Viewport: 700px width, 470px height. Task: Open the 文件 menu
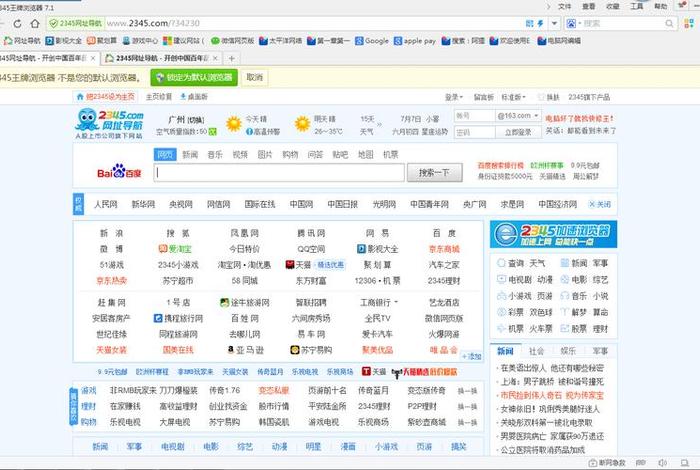[x=564, y=6]
